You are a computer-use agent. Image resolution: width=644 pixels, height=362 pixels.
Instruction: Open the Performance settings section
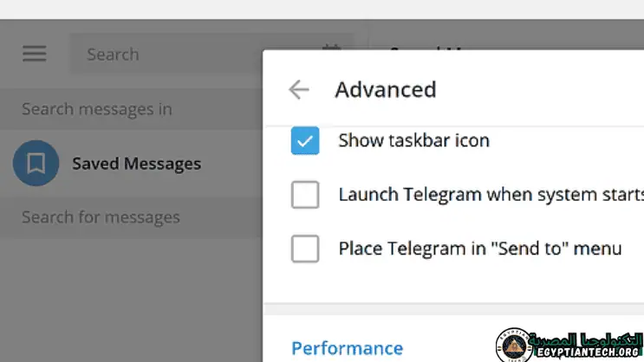click(x=347, y=348)
